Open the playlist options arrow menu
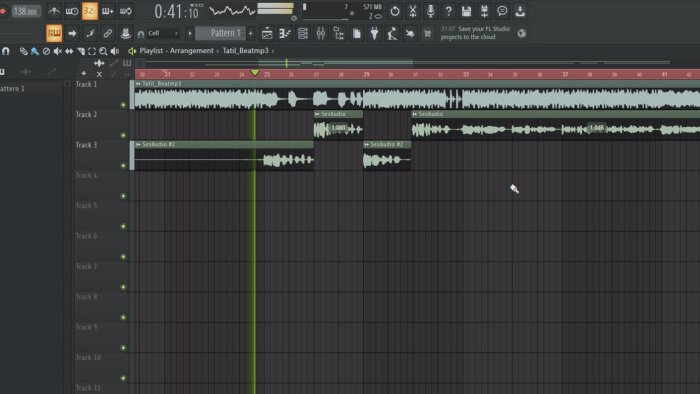This screenshot has width=700, height=394. click(132, 51)
